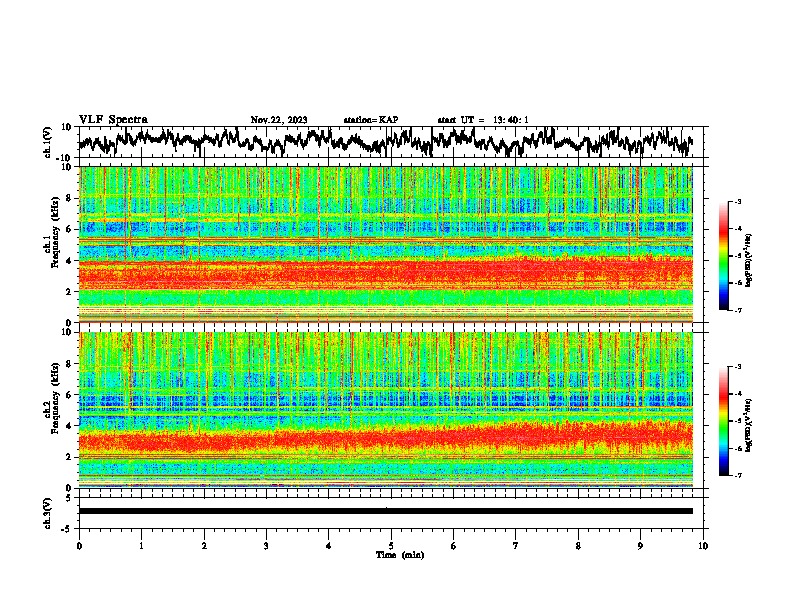This screenshot has width=792, height=612.
Task: Click the "station=KAP" header label
Action: pos(371,120)
